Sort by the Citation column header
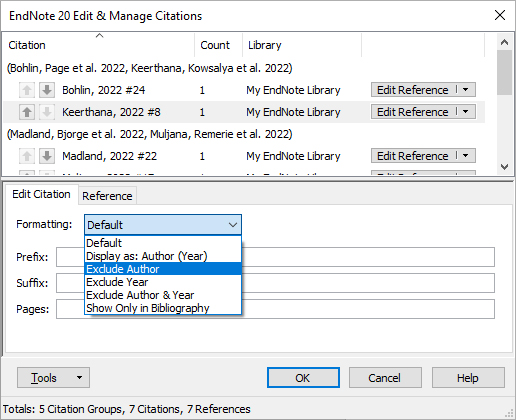This screenshot has width=516, height=420. 99,45
